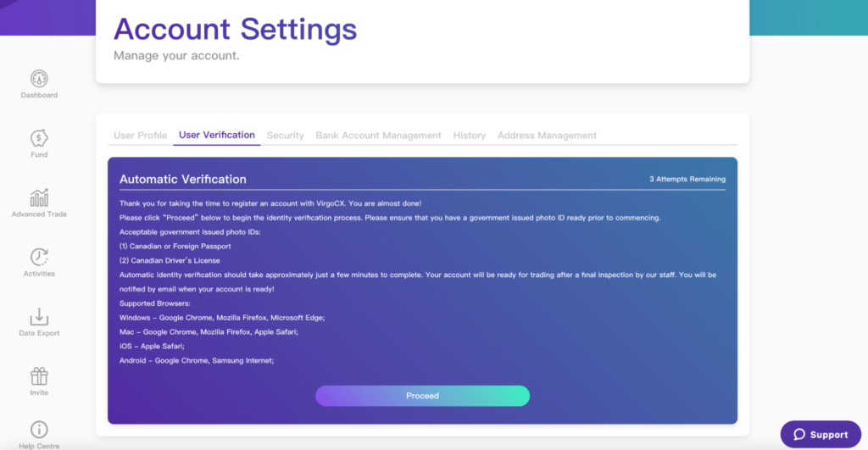
Task: Go to Bank Account Management tab
Action: point(378,136)
